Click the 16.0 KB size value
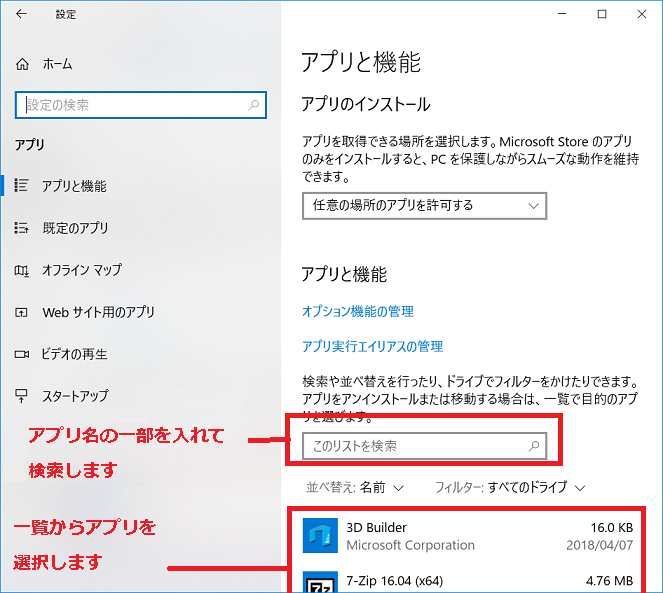Viewport: 663px width, 593px height. (x=612, y=527)
